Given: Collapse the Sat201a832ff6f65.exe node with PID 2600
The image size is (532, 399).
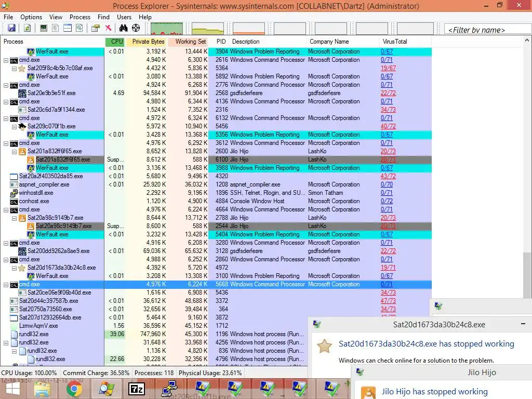Looking at the screenshot, I should (x=14, y=152).
